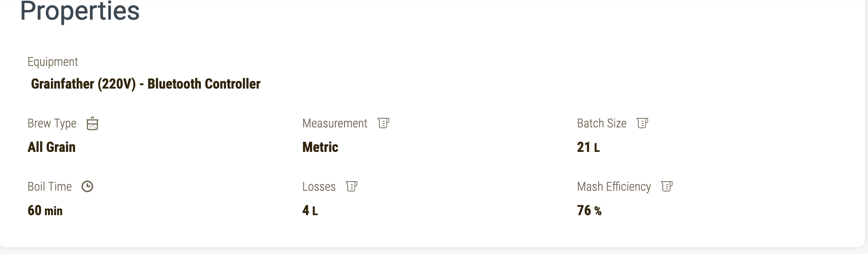The image size is (868, 254).
Task: Click the Measurement label text
Action: tap(334, 124)
